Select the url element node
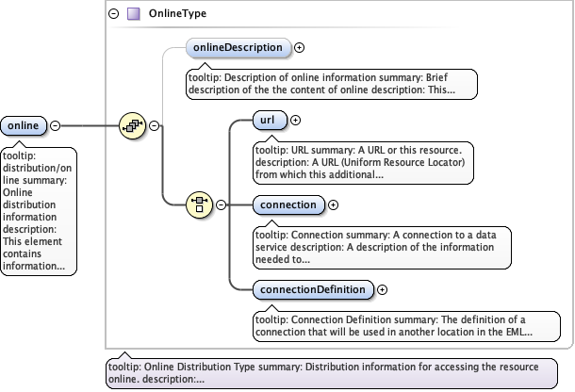This screenshot has height=392, width=575. [x=270, y=120]
